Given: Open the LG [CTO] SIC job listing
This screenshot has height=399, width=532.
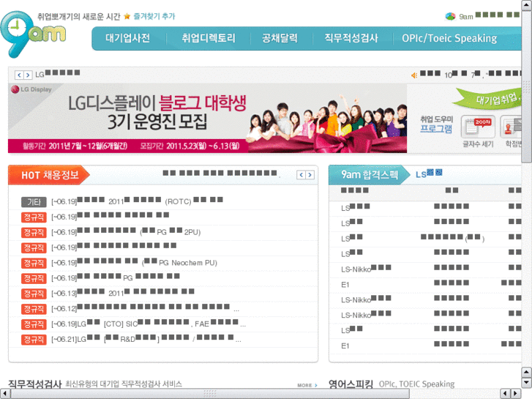Looking at the screenshot, I should point(149,324).
